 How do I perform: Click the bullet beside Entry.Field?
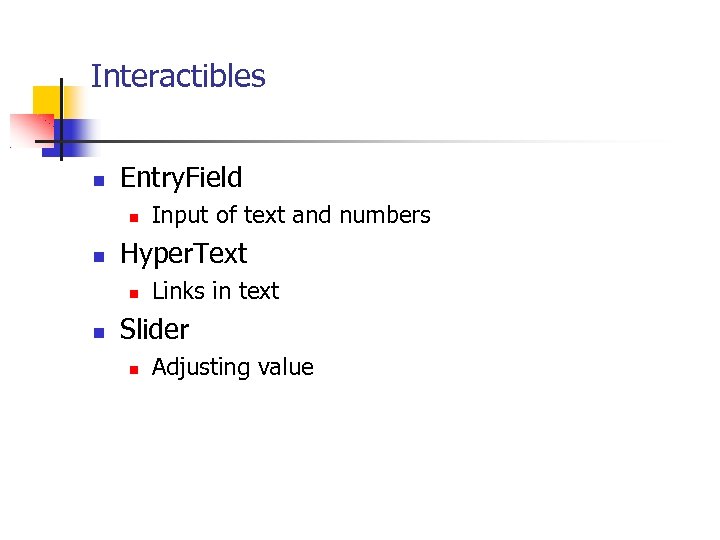click(x=98, y=182)
